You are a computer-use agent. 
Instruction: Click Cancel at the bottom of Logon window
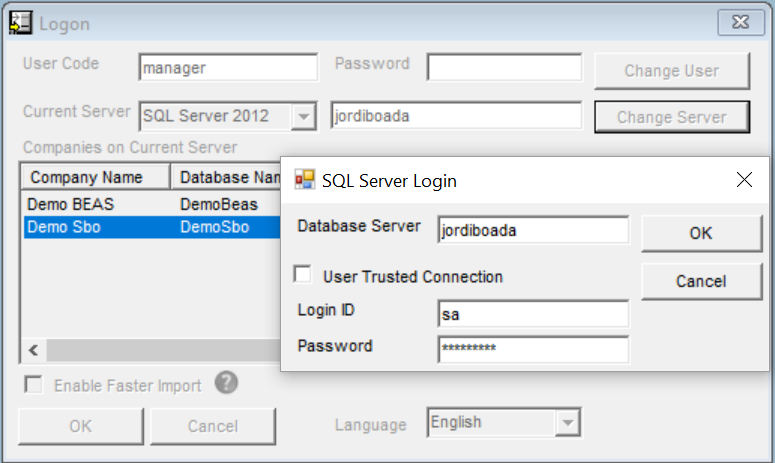click(213, 426)
